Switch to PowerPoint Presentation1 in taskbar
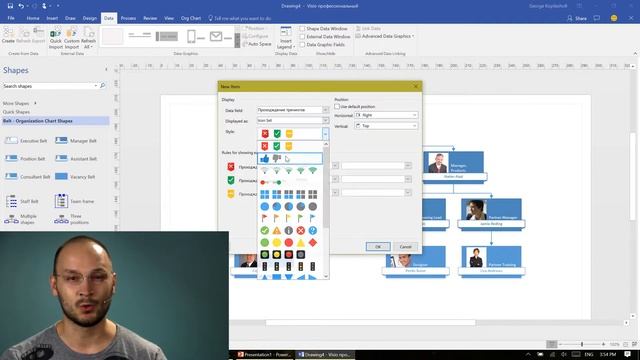Image resolution: width=640 pixels, height=360 pixels. point(264,355)
